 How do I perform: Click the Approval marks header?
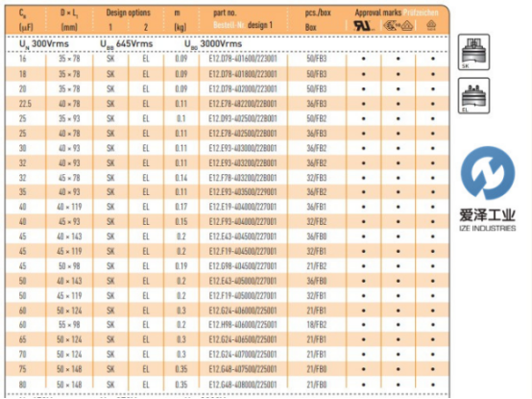click(x=378, y=12)
